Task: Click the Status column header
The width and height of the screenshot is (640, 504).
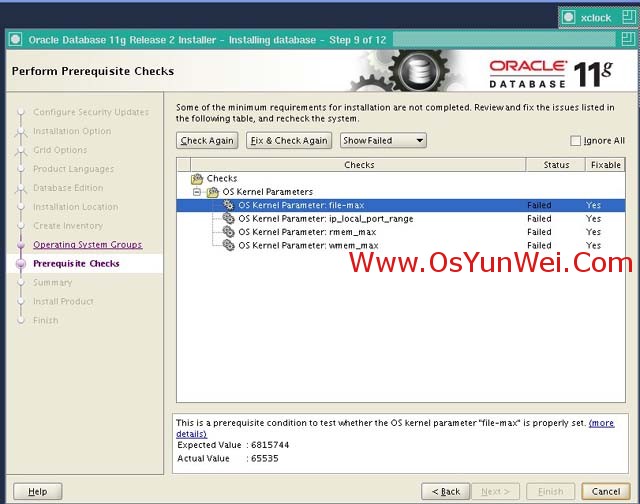Action: click(x=556, y=164)
